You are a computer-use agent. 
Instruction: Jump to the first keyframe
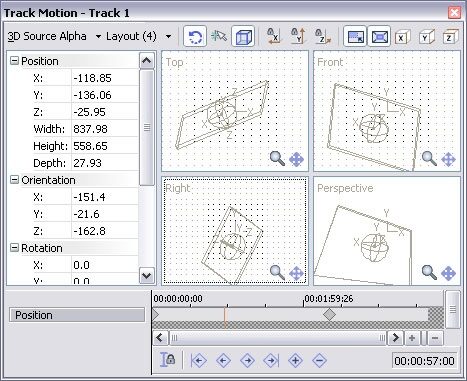pos(199,360)
